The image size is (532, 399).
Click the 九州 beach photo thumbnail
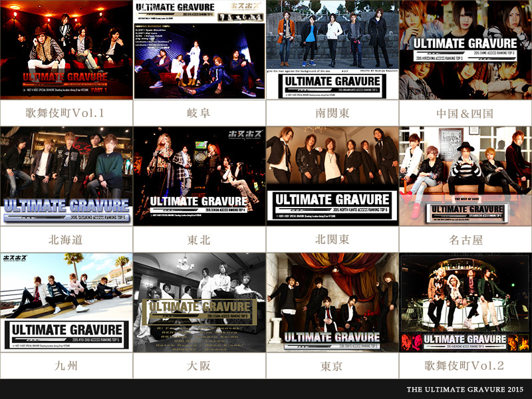click(x=66, y=303)
